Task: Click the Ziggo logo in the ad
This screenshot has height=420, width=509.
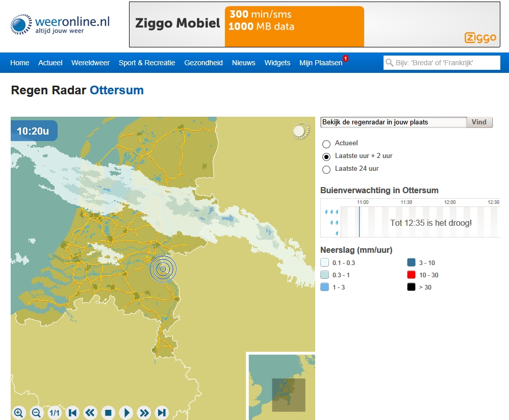Action: tap(480, 38)
